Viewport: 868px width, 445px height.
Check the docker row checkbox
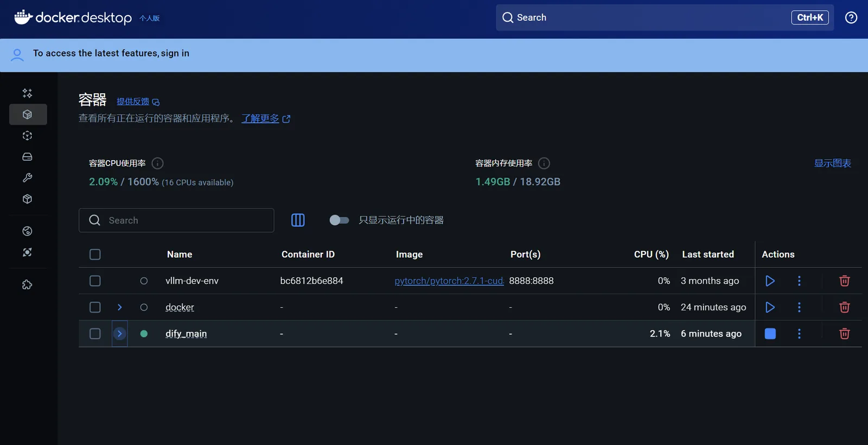tap(95, 307)
